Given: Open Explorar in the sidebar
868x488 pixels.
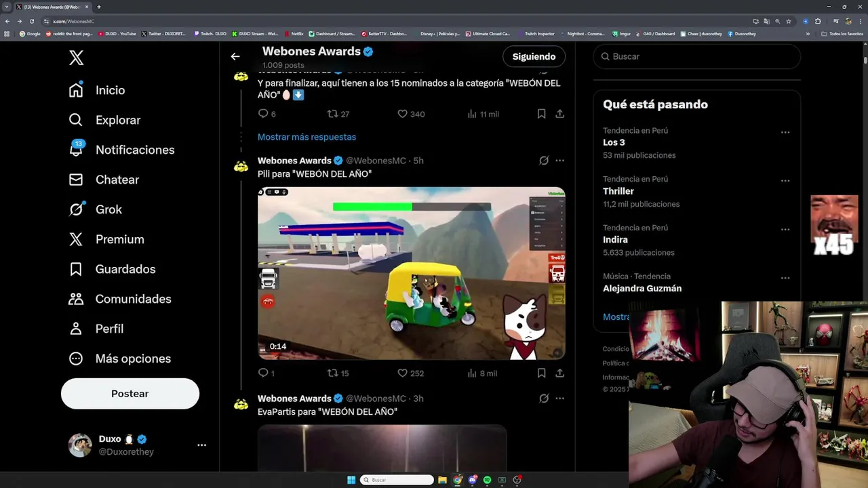Looking at the screenshot, I should click(104, 120).
